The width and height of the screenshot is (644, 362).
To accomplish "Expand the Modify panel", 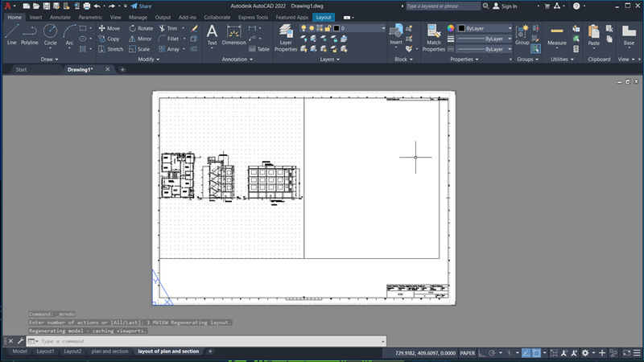I will tap(149, 59).
